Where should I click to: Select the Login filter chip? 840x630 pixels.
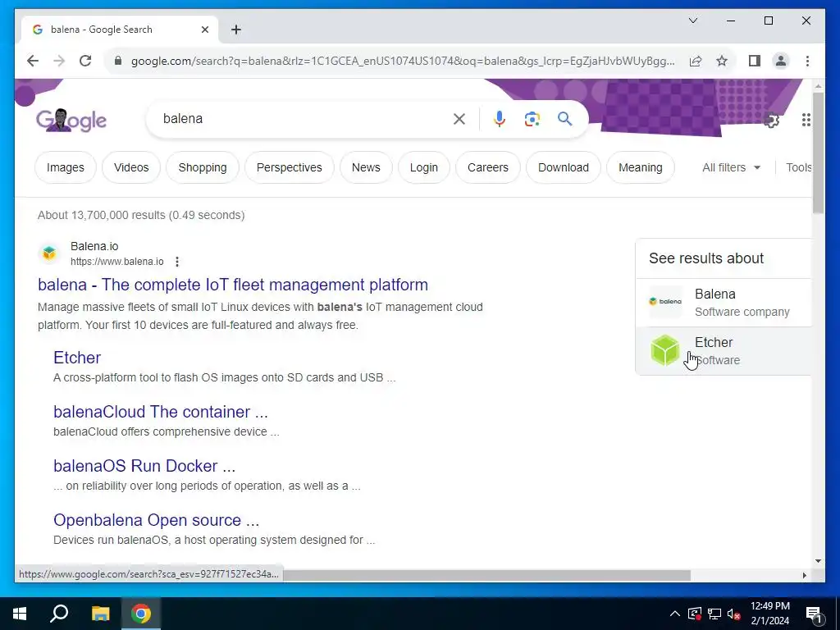click(x=424, y=167)
